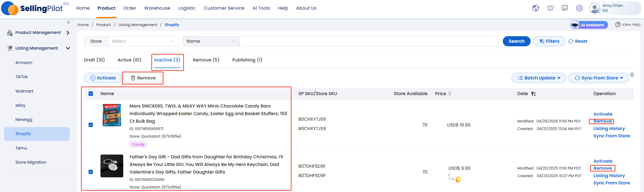The height and width of the screenshot is (192, 644).
Task: Open the Order menu
Action: click(130, 8)
